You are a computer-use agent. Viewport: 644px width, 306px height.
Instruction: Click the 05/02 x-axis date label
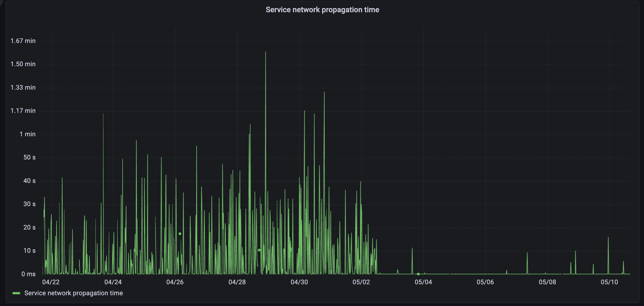pyautogui.click(x=361, y=282)
